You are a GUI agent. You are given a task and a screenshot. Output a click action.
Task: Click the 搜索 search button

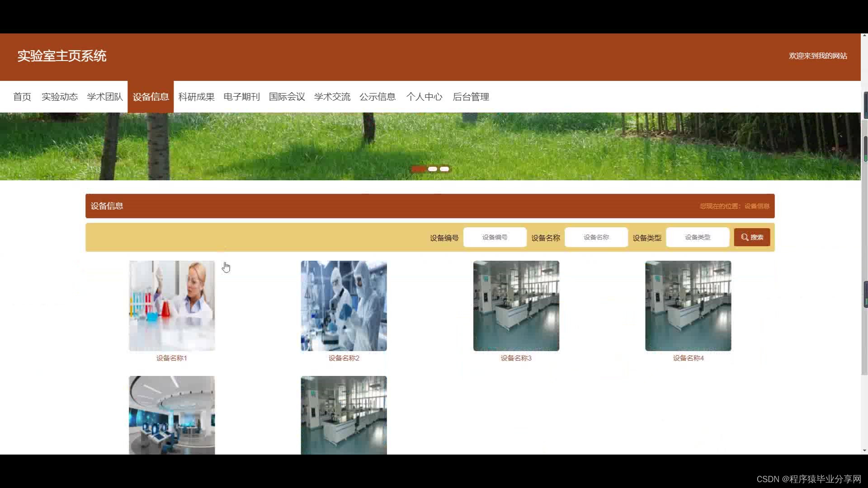point(752,237)
